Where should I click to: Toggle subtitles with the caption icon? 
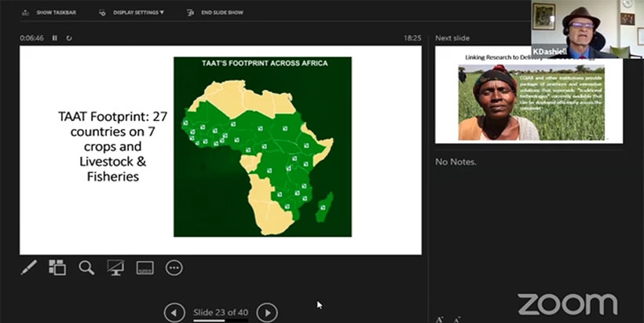(145, 268)
